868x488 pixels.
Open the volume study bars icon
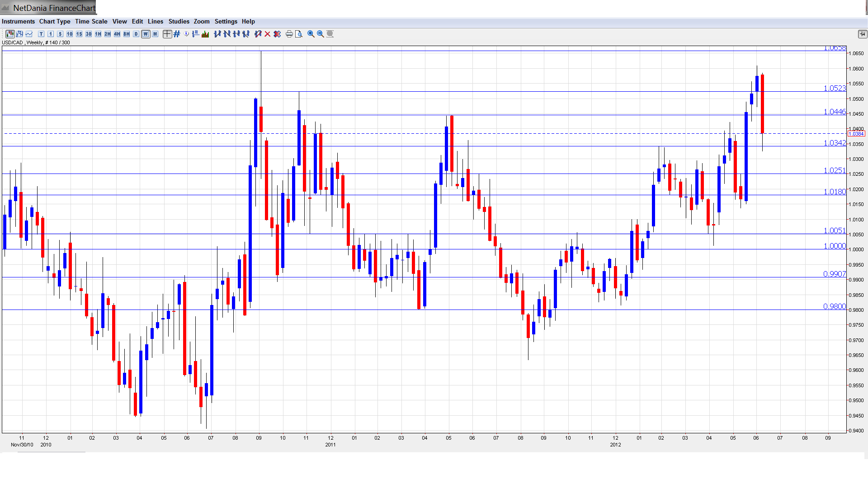pyautogui.click(x=205, y=34)
